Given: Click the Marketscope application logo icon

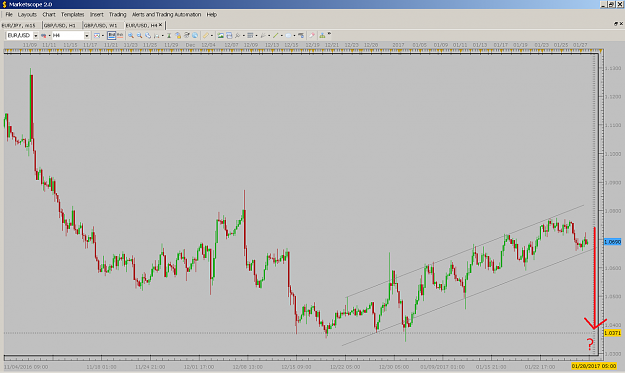Looking at the screenshot, I should pyautogui.click(x=4, y=4).
